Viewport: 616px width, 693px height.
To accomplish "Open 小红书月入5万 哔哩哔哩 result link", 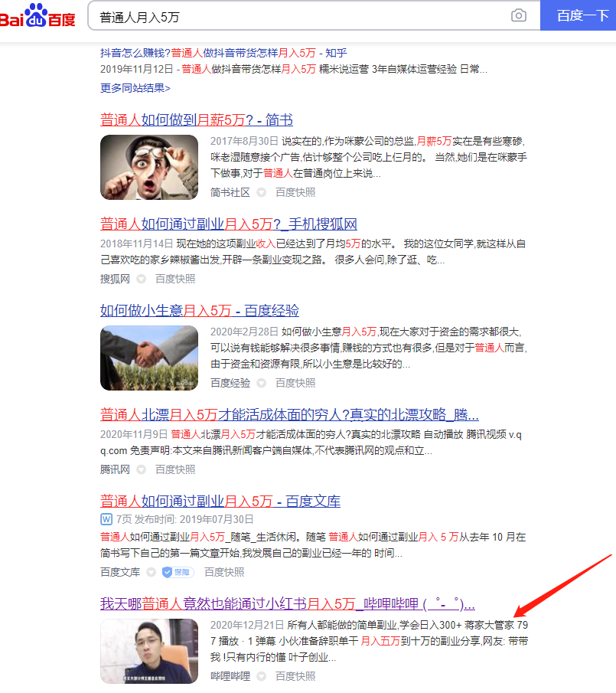I will coord(288,603).
